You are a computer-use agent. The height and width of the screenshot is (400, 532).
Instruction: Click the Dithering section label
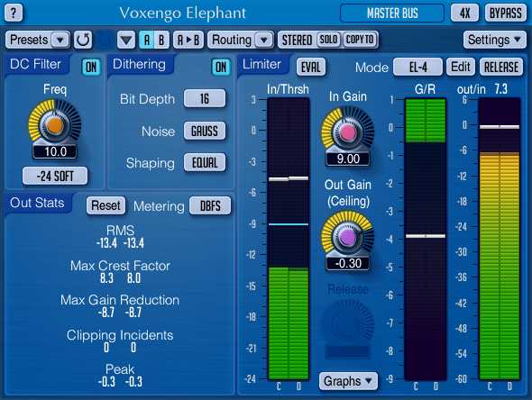click(x=139, y=64)
